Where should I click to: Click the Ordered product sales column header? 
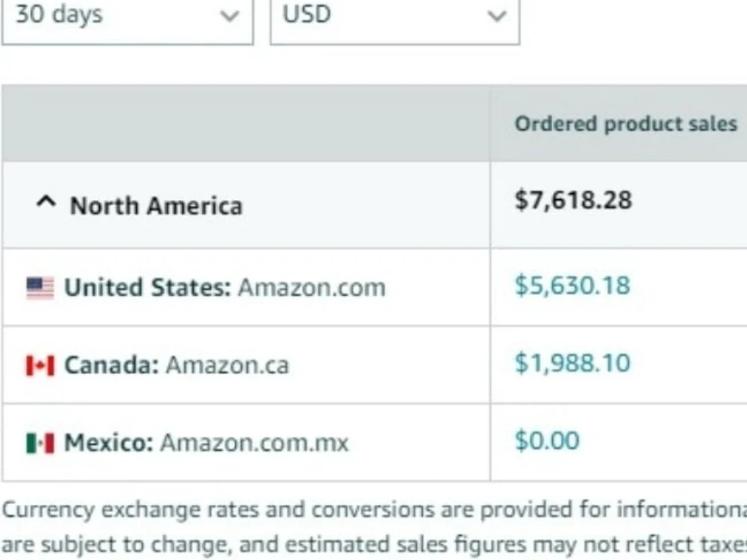click(x=626, y=124)
